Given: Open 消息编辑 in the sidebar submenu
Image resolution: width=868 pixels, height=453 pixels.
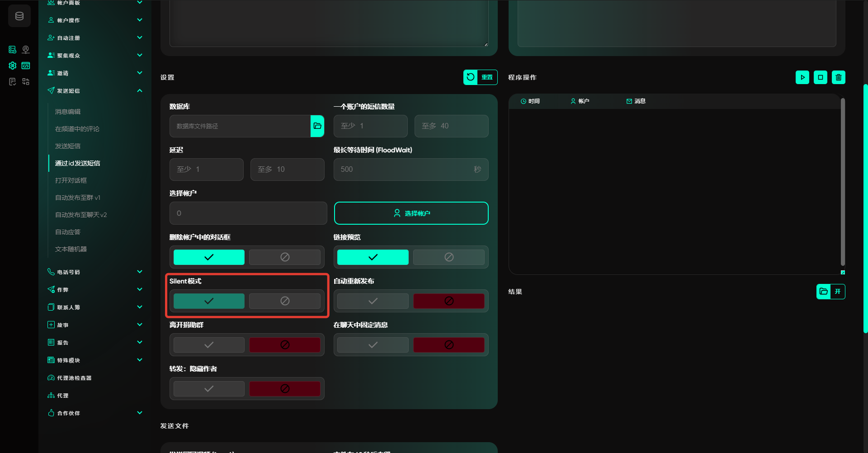Looking at the screenshot, I should [68, 112].
